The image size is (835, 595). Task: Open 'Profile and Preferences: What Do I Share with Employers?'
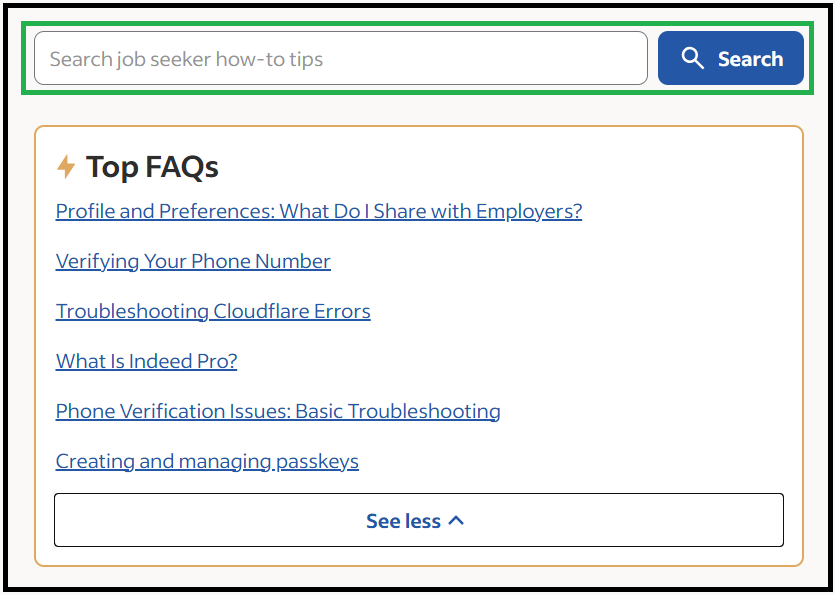point(318,211)
